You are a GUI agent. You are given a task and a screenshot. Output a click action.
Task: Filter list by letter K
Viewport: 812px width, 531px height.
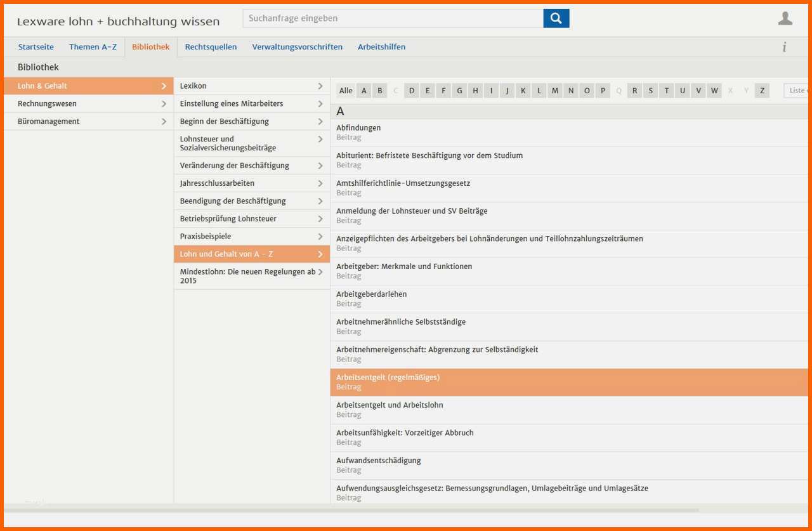click(523, 91)
